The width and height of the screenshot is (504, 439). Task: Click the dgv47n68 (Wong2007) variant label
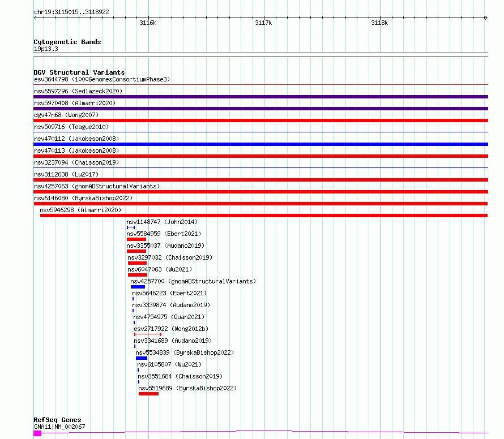coord(66,115)
